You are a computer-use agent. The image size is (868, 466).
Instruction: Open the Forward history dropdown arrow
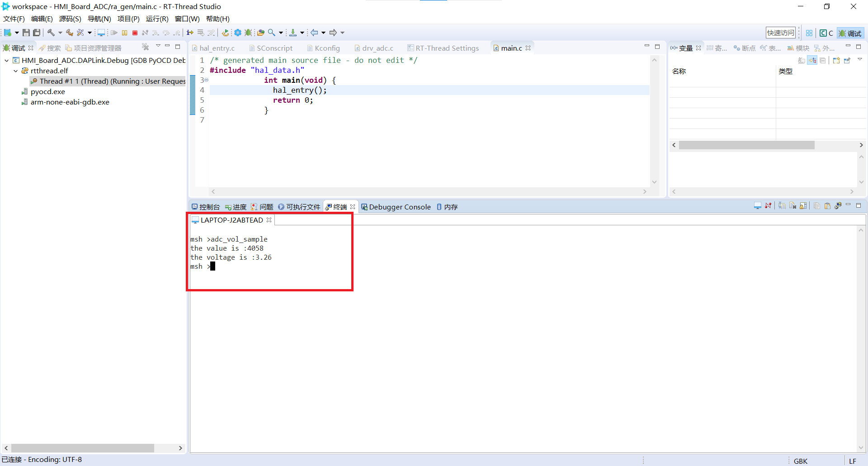coord(342,33)
